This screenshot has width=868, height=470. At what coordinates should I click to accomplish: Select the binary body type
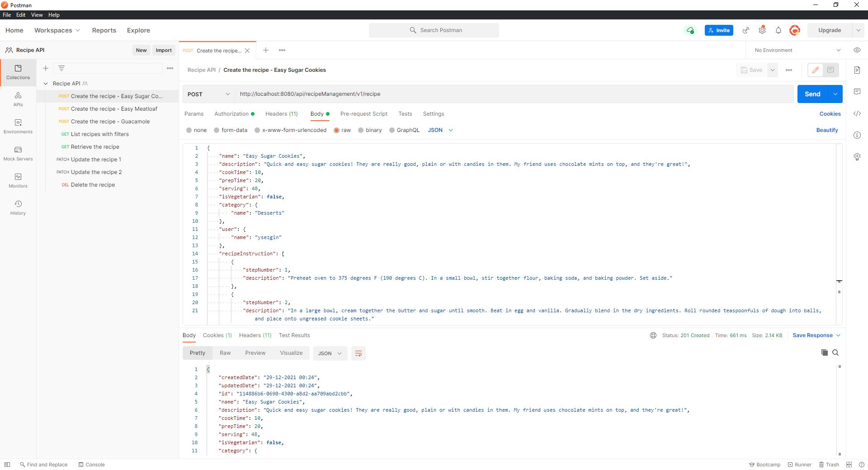tap(370, 130)
